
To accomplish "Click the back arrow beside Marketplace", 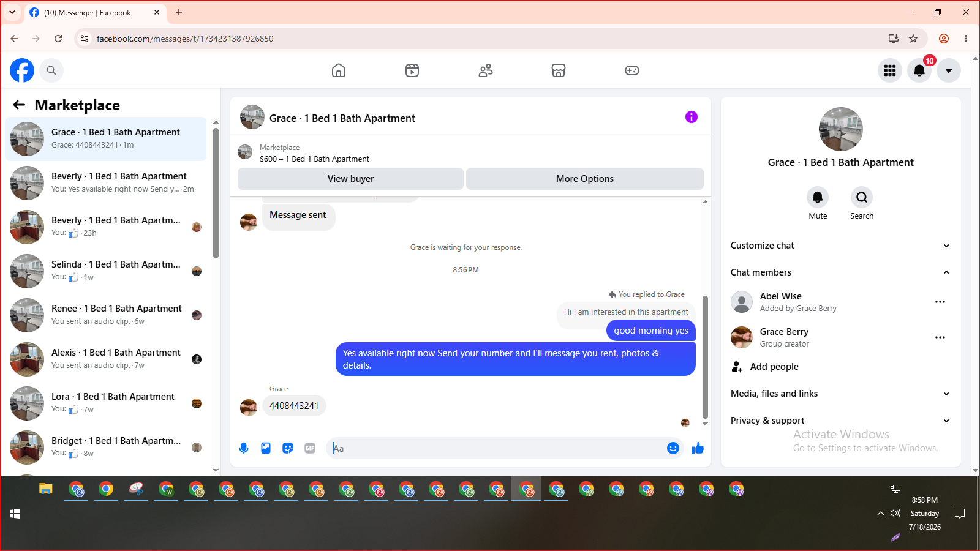I will [x=20, y=105].
